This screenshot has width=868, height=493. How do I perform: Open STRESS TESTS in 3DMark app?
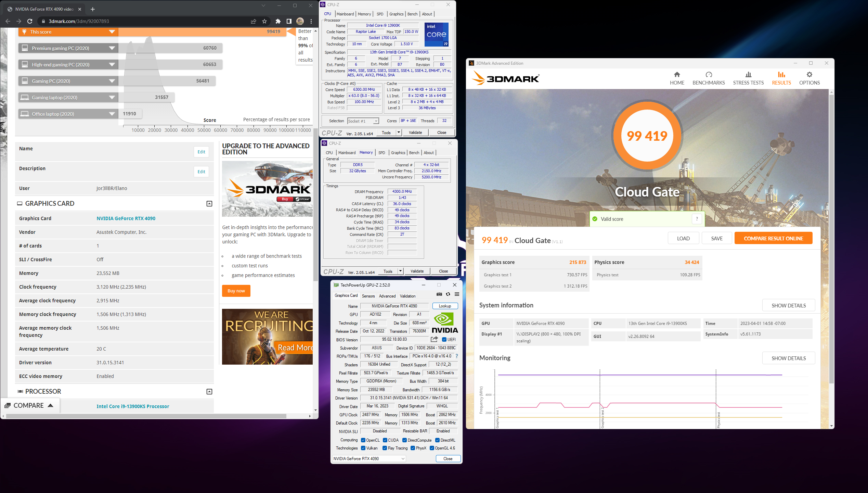748,78
